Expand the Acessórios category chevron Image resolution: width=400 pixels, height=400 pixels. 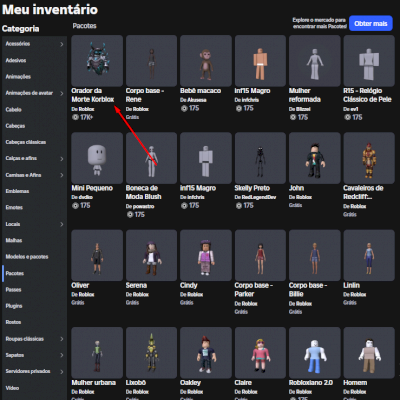(x=62, y=44)
